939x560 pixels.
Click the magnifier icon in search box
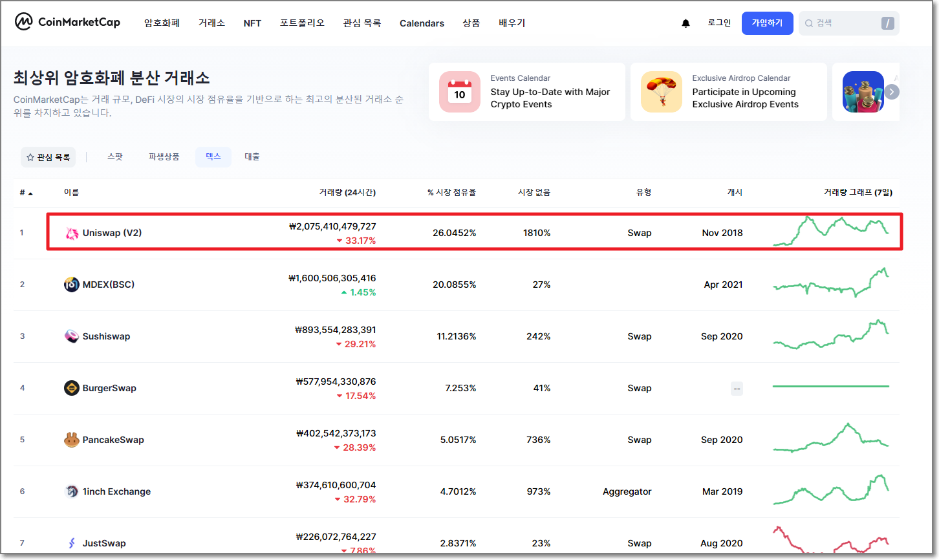[808, 23]
